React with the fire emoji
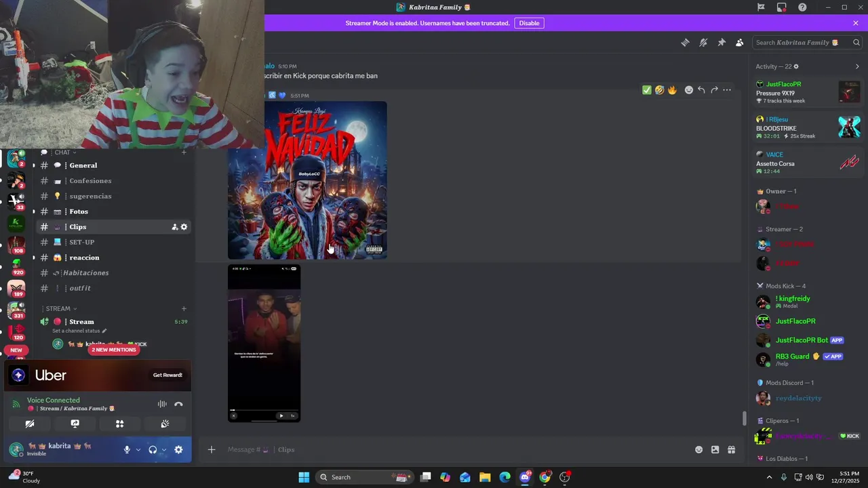Screen dimensions: 868x488 pos(672,90)
